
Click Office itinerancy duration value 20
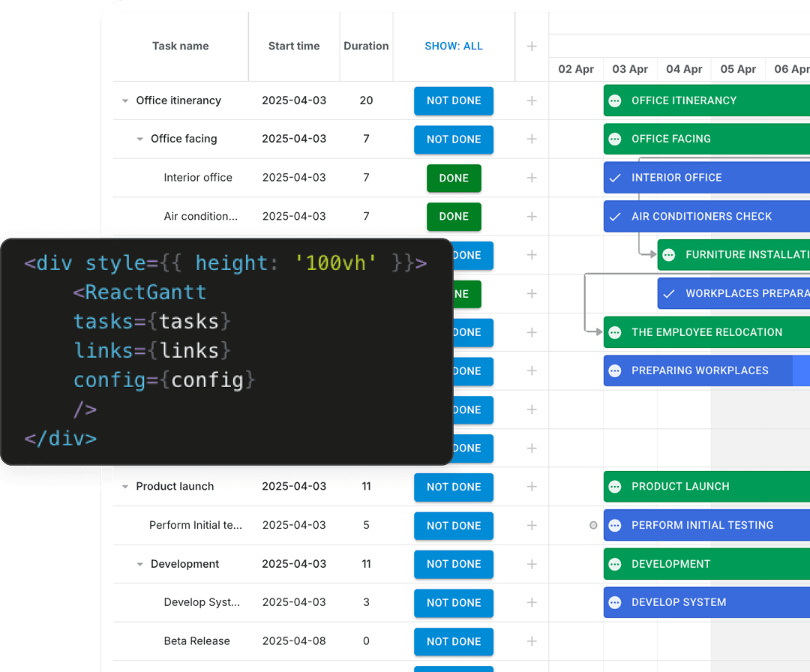click(x=366, y=100)
